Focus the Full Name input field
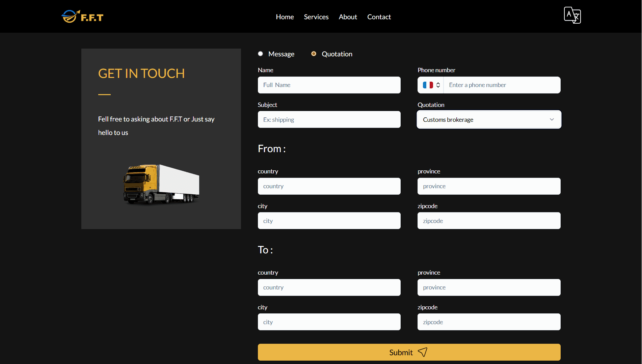The height and width of the screenshot is (364, 642). (x=329, y=85)
